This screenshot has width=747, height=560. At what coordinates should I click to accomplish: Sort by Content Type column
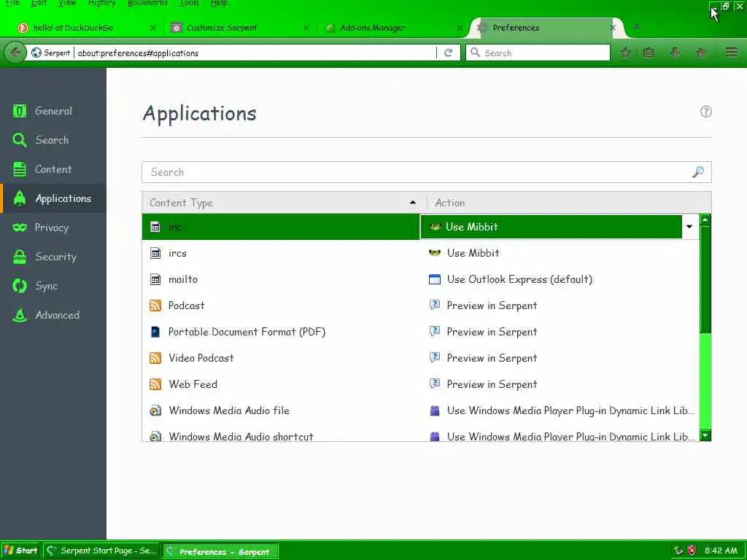pos(284,203)
